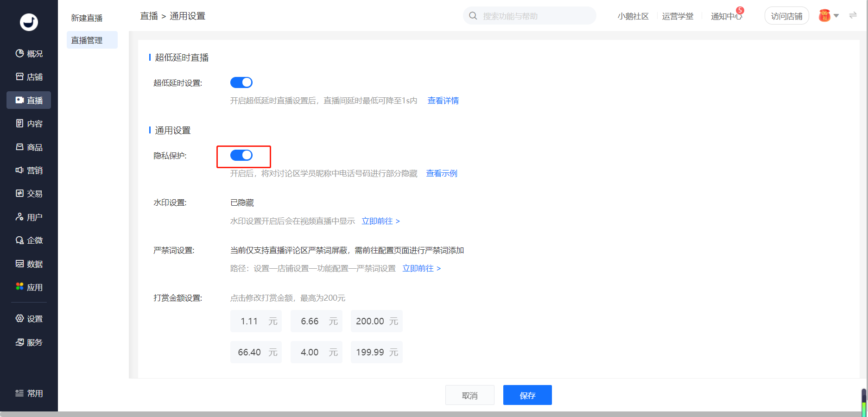Screen dimensions: 868x417
Task: Click the 搜索功能与帮助 search field
Action: click(530, 16)
